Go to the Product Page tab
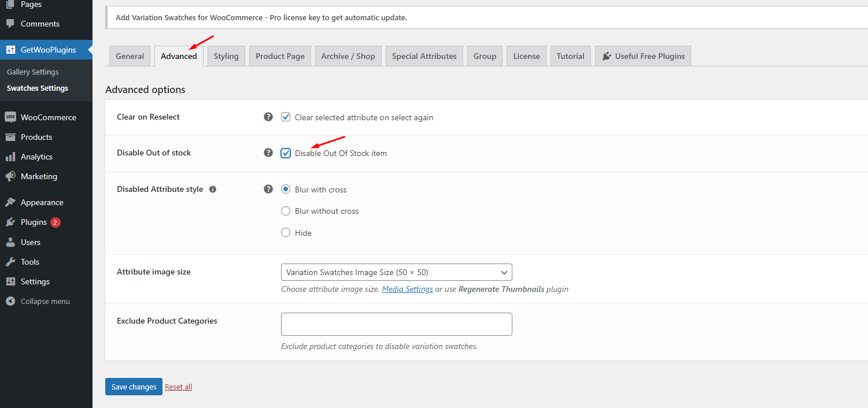The image size is (868, 408). [280, 56]
